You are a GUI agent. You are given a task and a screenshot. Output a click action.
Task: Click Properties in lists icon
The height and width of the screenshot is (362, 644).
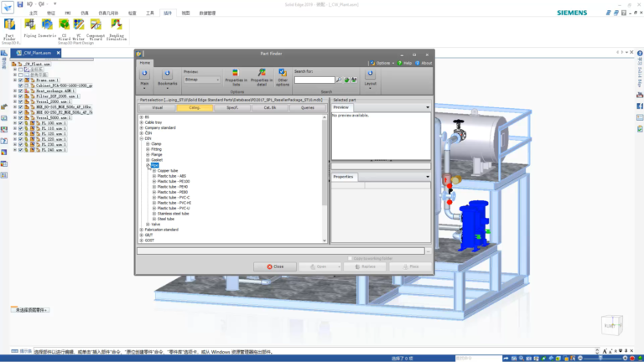pos(236,78)
